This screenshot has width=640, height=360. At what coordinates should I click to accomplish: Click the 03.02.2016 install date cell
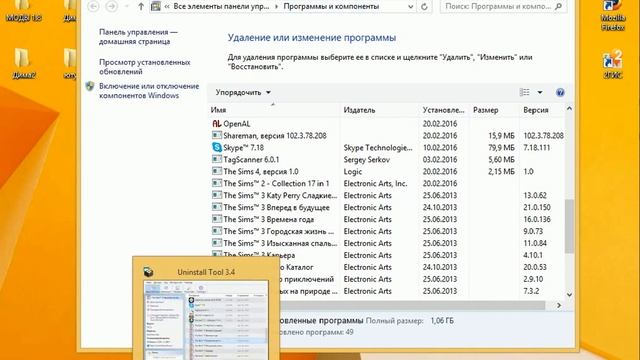[x=440, y=160]
